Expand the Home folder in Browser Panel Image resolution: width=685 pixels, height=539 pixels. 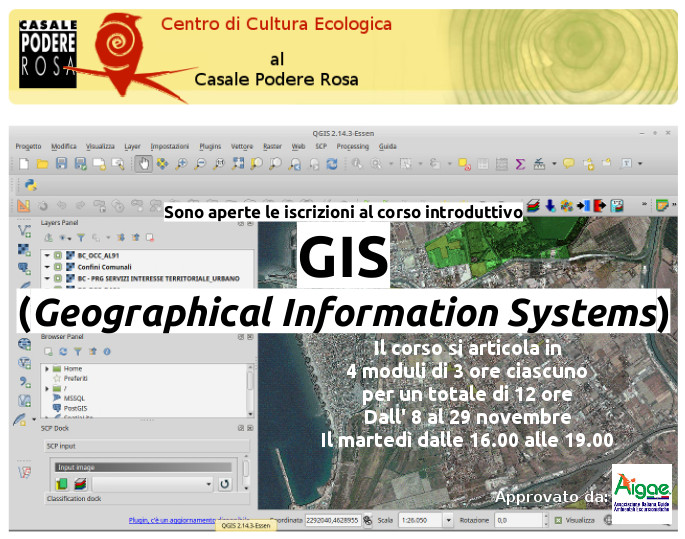[46, 369]
